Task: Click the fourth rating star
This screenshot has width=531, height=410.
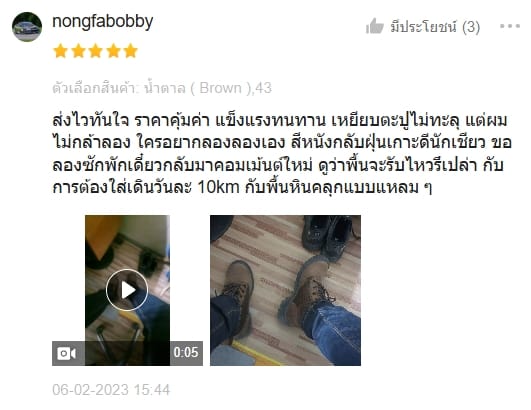Action: coord(113,51)
